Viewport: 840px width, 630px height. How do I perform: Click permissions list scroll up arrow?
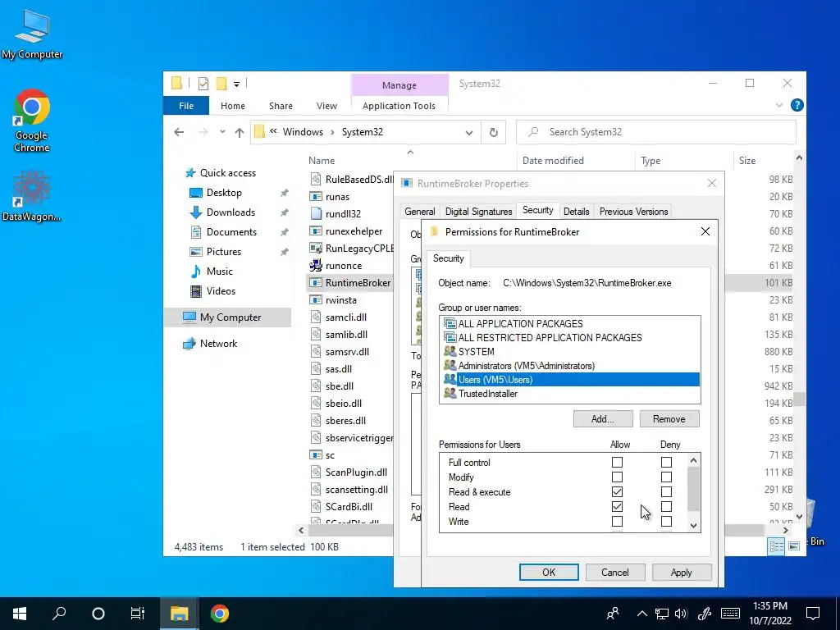[x=693, y=461]
